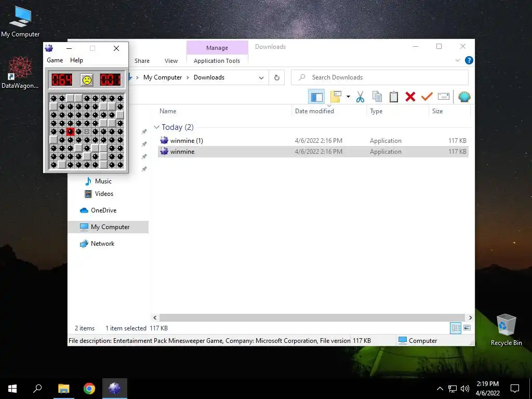Launch Google Chrome from the taskbar

89,389
